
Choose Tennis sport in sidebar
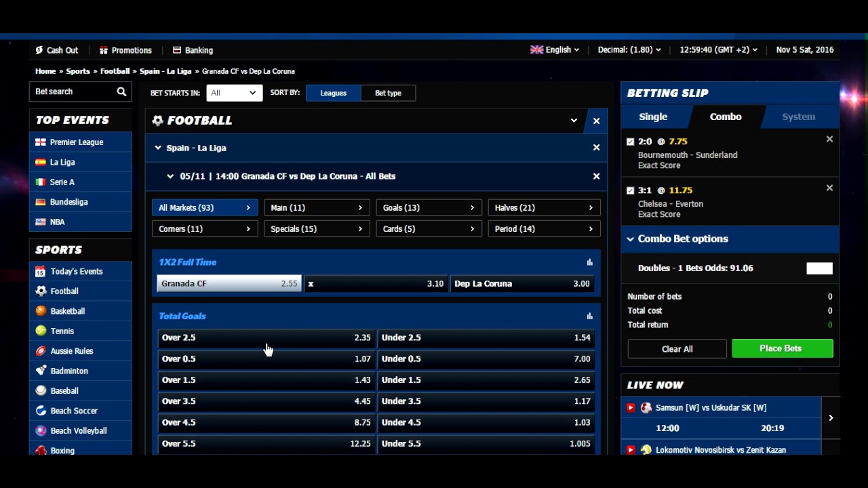tap(81, 331)
